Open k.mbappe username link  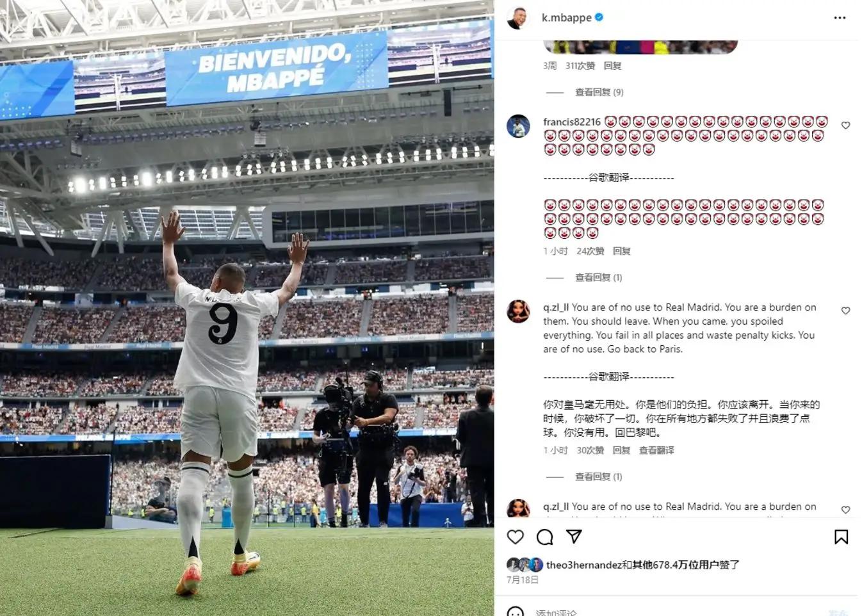[x=566, y=18]
